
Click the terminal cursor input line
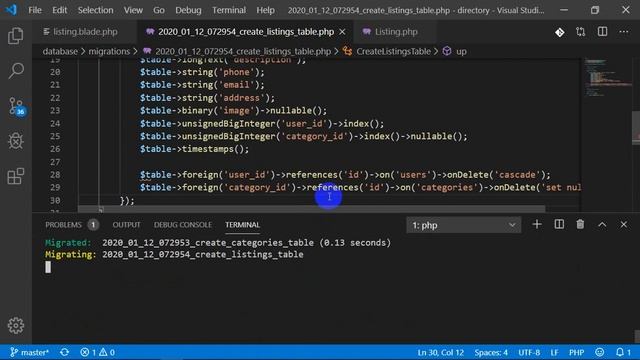48,267
